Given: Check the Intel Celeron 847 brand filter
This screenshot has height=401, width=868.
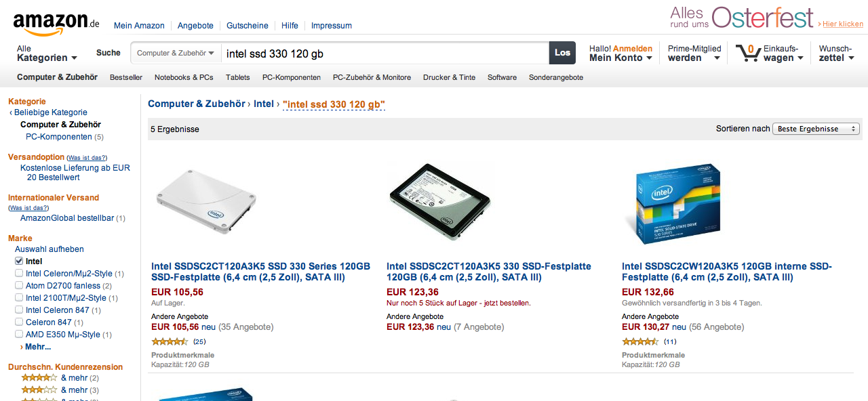Looking at the screenshot, I should (19, 310).
